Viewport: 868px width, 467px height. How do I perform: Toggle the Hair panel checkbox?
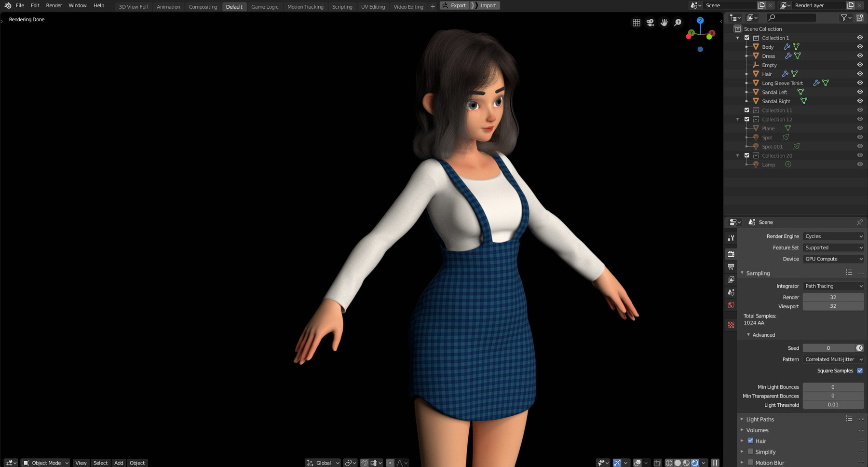point(750,440)
